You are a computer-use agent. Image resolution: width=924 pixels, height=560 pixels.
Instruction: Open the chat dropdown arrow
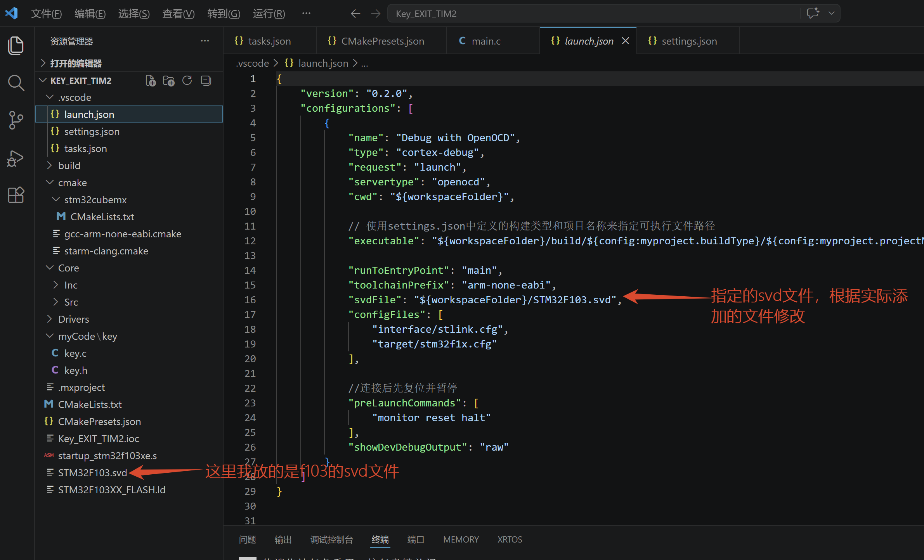click(832, 13)
